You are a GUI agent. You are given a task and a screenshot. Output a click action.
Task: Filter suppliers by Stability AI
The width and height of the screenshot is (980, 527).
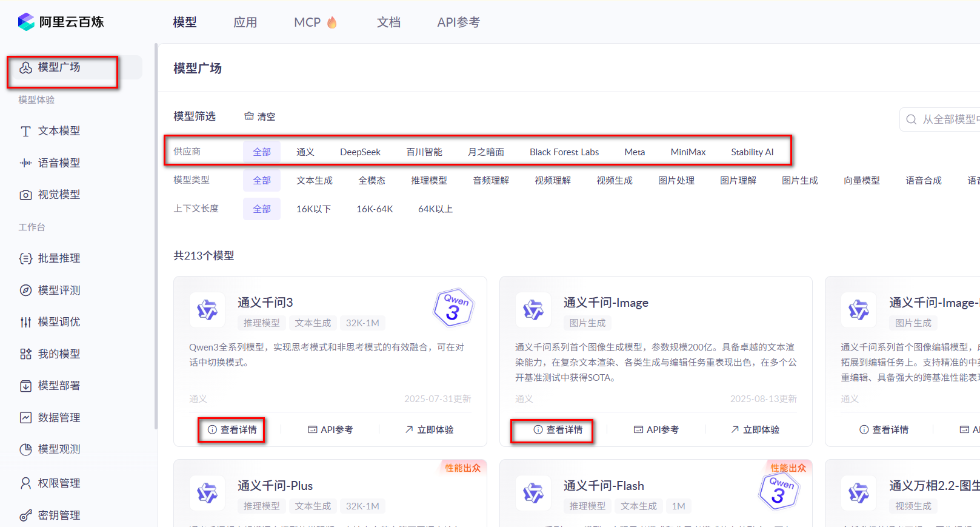[x=752, y=152]
